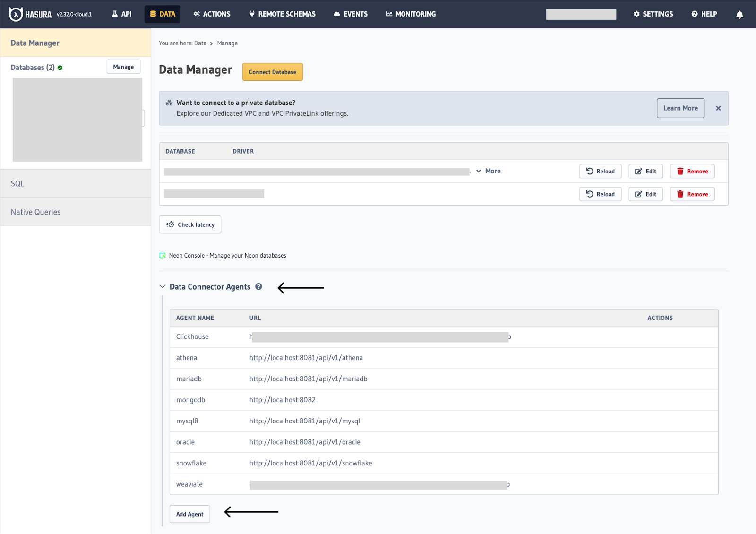Image resolution: width=756 pixels, height=534 pixels.
Task: Click the DATABASE column header
Action: click(x=180, y=151)
